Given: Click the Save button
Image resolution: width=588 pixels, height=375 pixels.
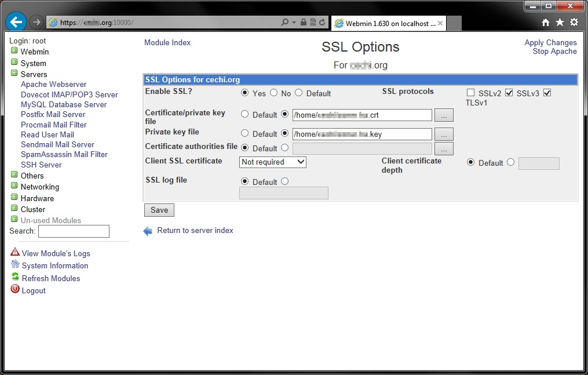Looking at the screenshot, I should point(159,210).
